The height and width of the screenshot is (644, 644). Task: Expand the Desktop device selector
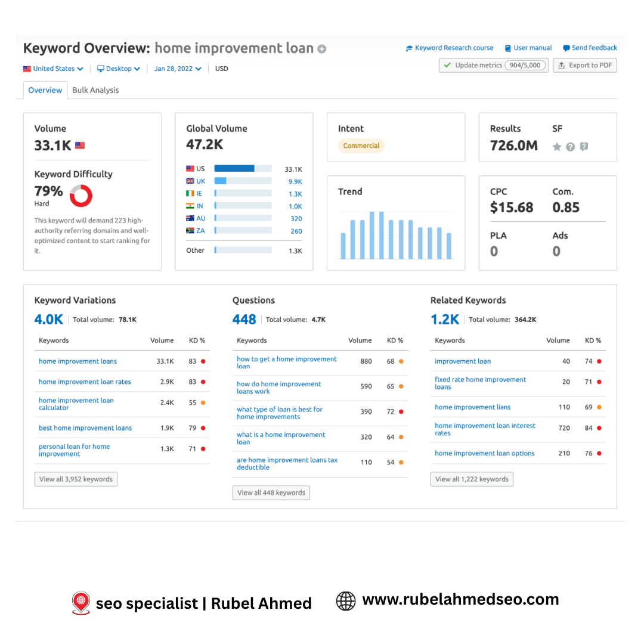pos(118,69)
